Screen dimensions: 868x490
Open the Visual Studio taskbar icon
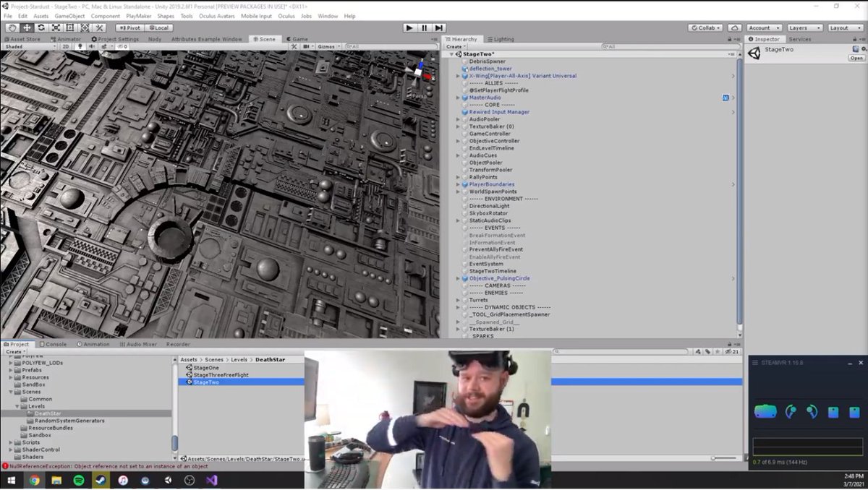[211, 480]
